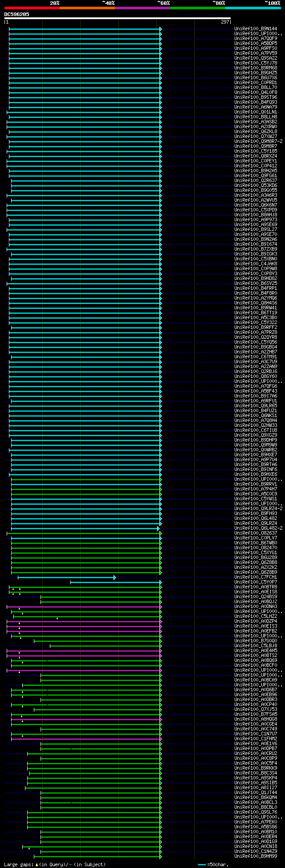Select hit label UniRef100_B9RKK9
285x868 pixels.
tap(256, 768)
